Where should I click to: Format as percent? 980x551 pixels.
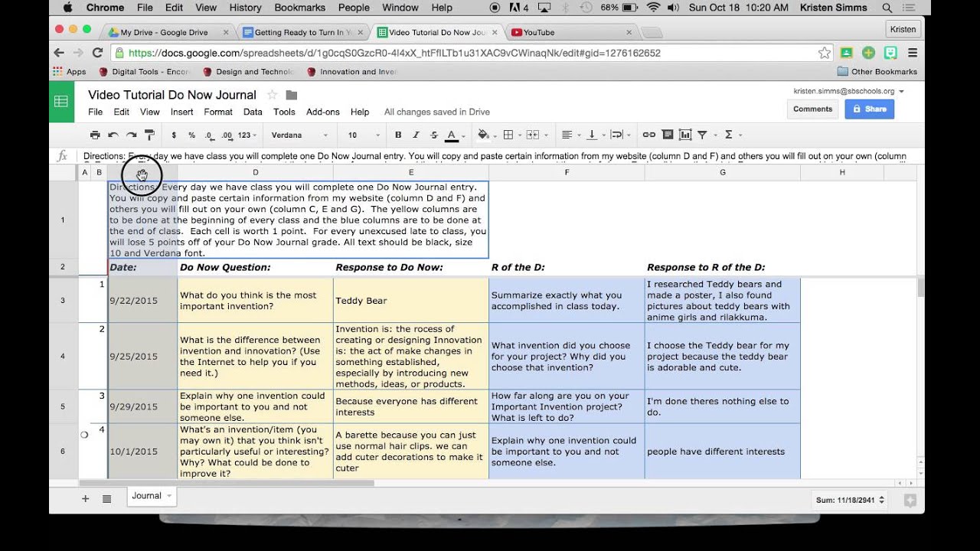(x=191, y=135)
